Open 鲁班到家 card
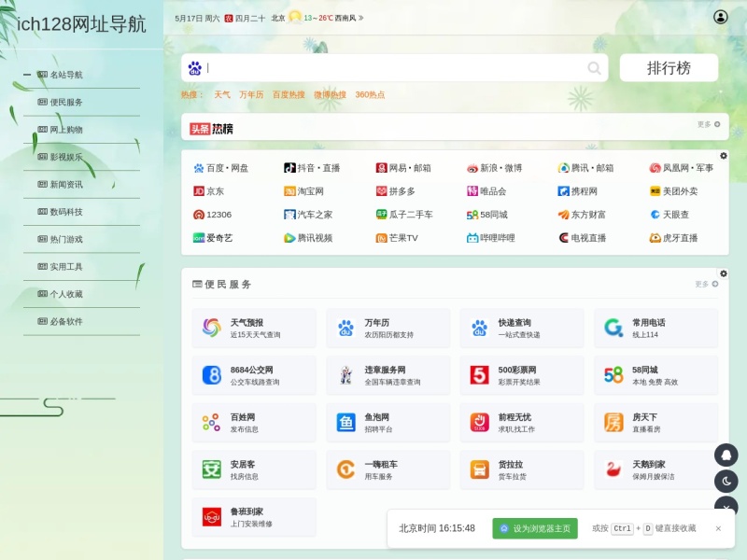The height and width of the screenshot is (560, 747). [254, 517]
